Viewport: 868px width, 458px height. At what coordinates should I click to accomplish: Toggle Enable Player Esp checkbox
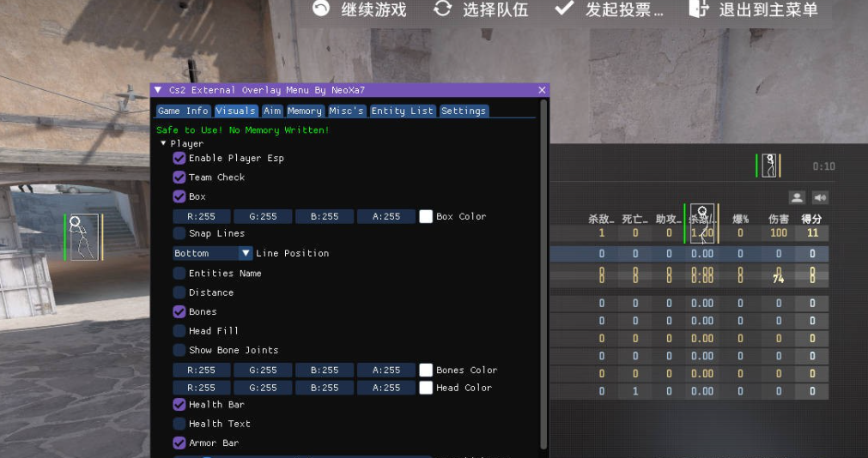[x=179, y=158]
